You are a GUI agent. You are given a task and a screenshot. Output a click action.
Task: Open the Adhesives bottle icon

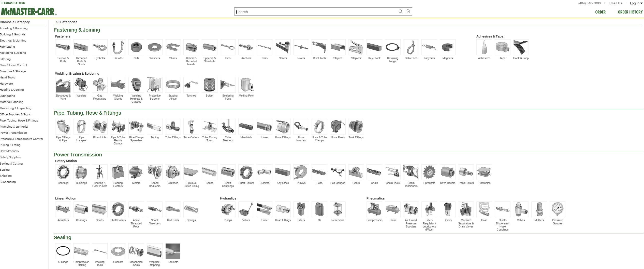point(484,47)
